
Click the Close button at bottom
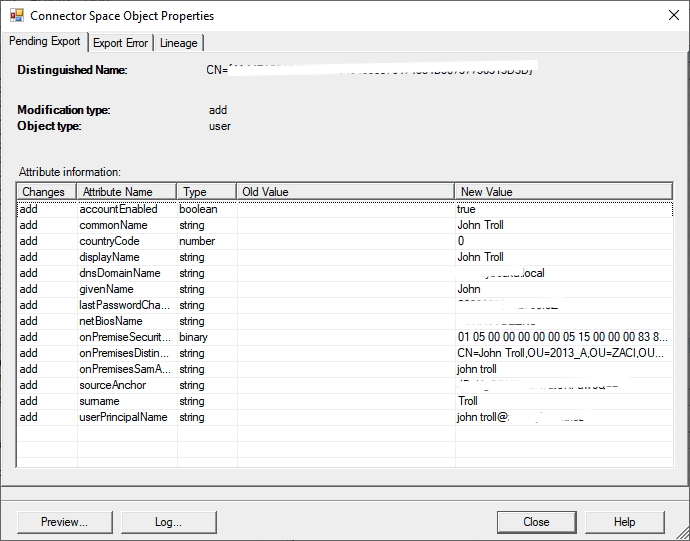click(536, 522)
